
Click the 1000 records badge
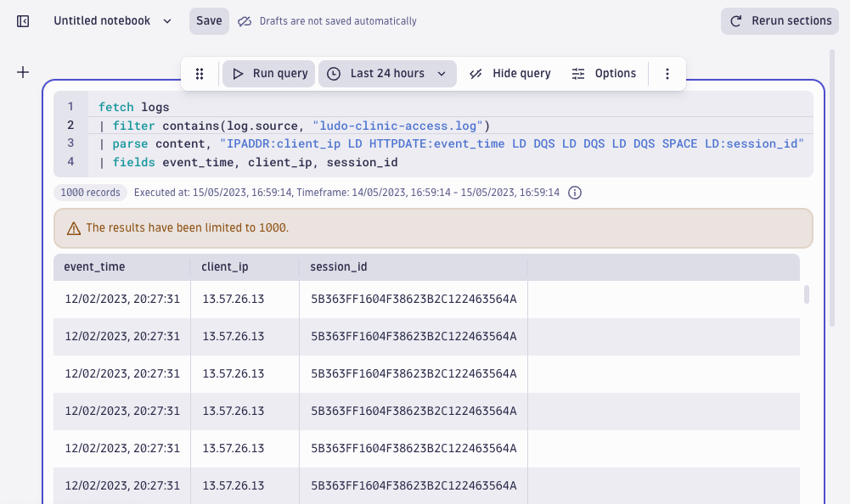point(90,192)
